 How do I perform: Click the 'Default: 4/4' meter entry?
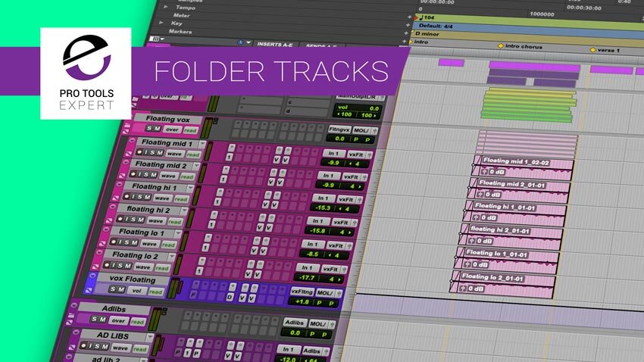coord(436,26)
